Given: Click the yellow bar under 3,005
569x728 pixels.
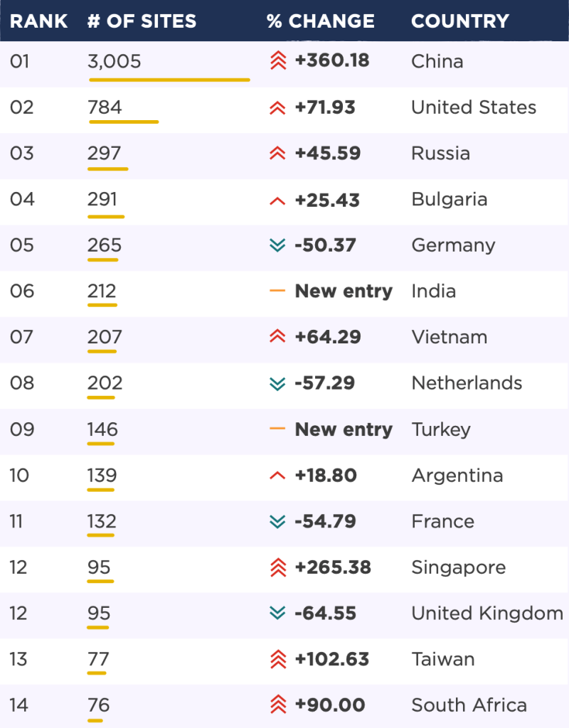Looking at the screenshot, I should tap(169, 80).
